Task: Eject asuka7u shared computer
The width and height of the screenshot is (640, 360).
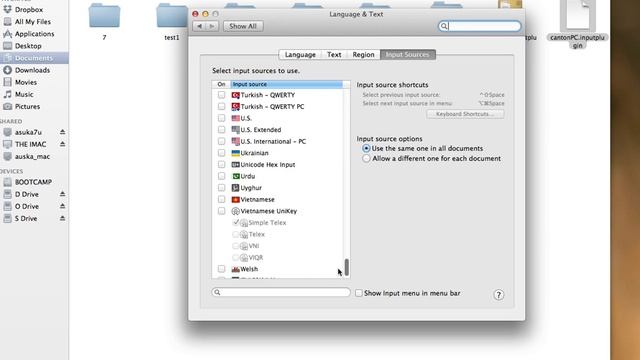Action: click(62, 132)
